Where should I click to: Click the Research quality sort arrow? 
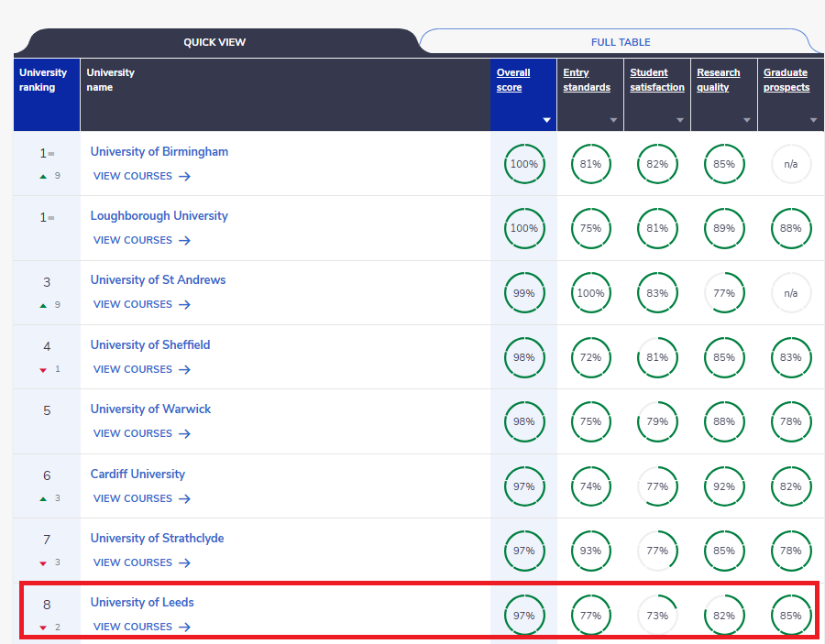coord(747,120)
